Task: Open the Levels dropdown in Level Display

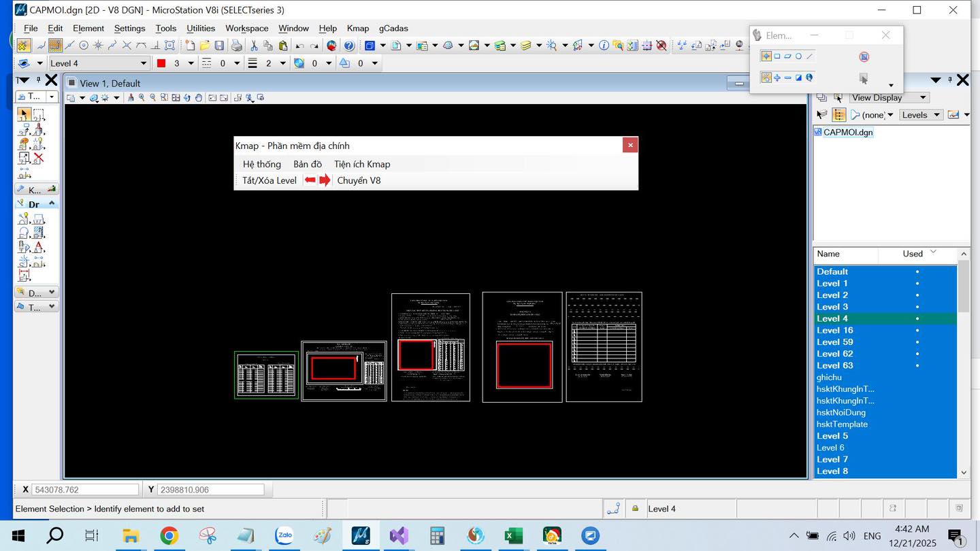Action: coord(921,115)
